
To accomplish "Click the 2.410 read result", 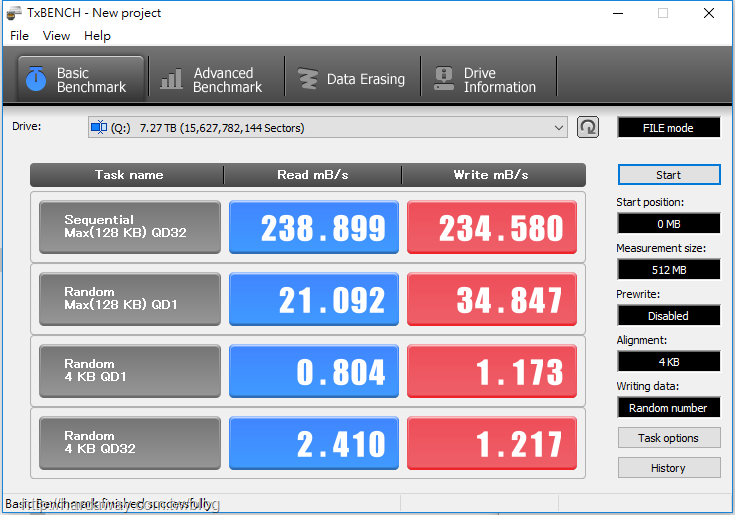I will (314, 443).
